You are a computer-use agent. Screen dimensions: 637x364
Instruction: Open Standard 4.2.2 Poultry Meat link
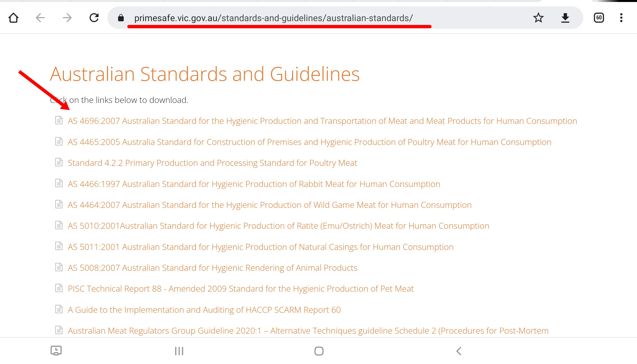(x=212, y=163)
